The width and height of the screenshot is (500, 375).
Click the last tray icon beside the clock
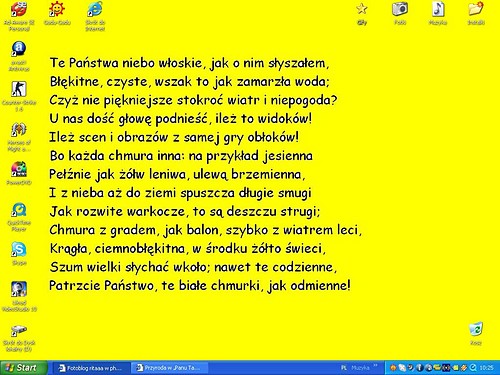click(473, 368)
